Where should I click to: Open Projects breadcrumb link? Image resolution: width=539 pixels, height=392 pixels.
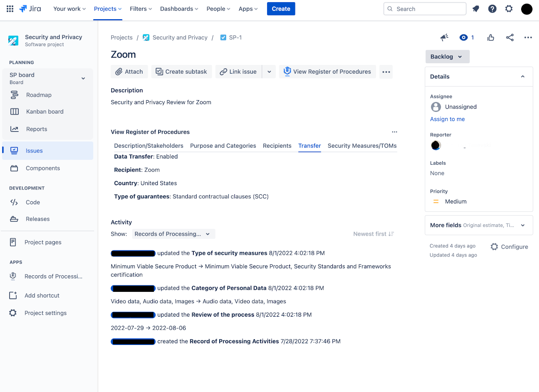[x=122, y=37]
